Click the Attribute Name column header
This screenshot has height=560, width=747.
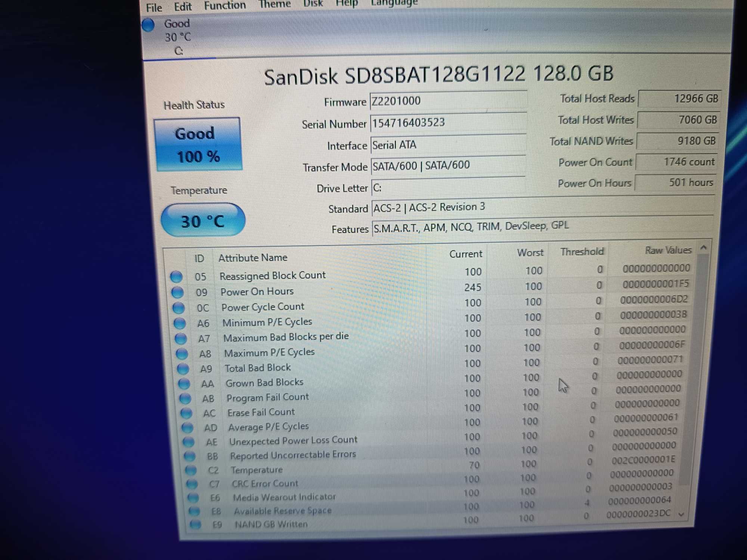point(253,258)
